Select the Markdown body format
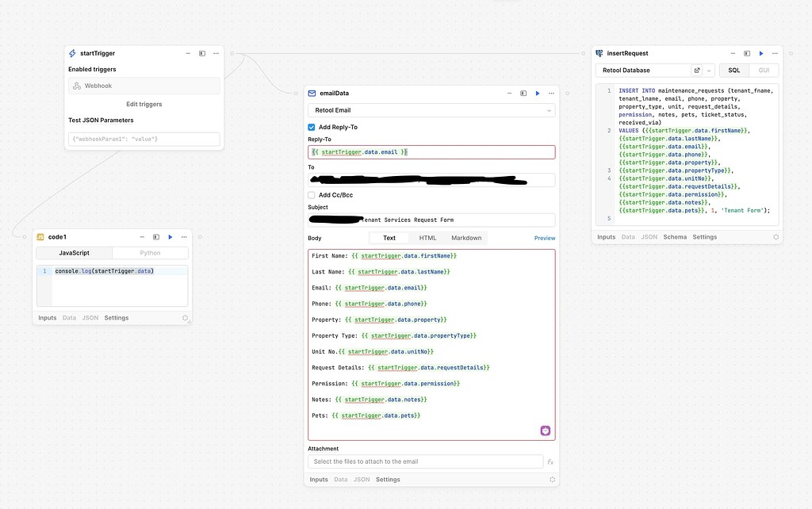 [x=465, y=237]
